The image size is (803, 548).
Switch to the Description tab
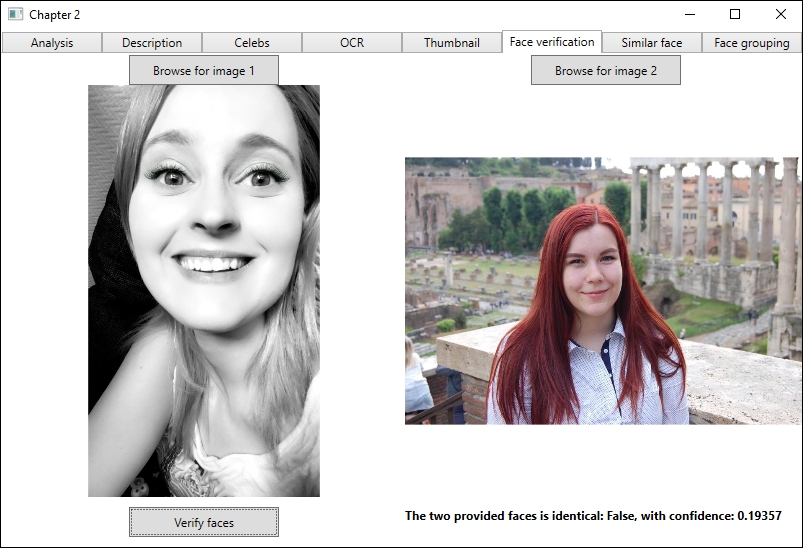(152, 43)
